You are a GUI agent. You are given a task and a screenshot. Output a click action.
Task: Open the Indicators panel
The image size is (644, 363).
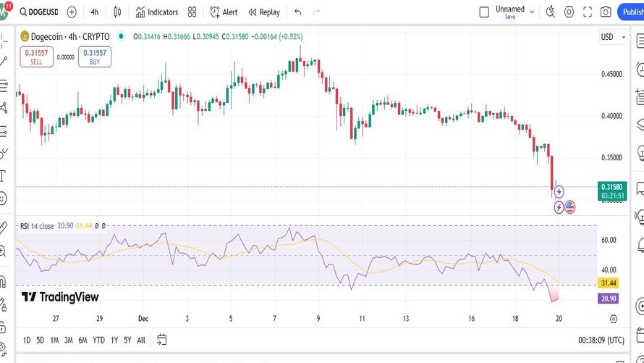point(157,12)
